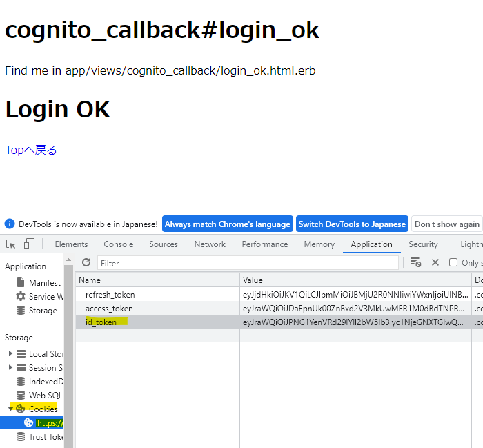Viewport: 483px width, 448px height.
Task: Switch to the Security tab
Action: (x=423, y=244)
